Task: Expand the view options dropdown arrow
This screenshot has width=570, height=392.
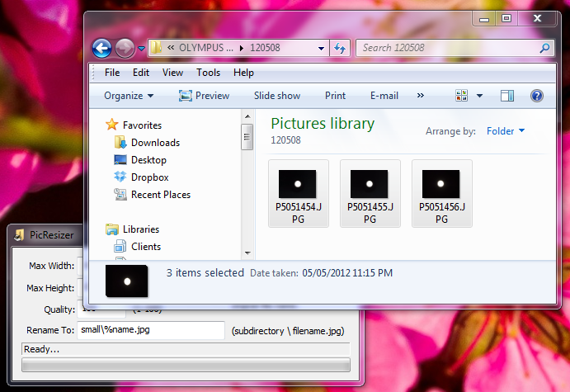Action: [479, 96]
